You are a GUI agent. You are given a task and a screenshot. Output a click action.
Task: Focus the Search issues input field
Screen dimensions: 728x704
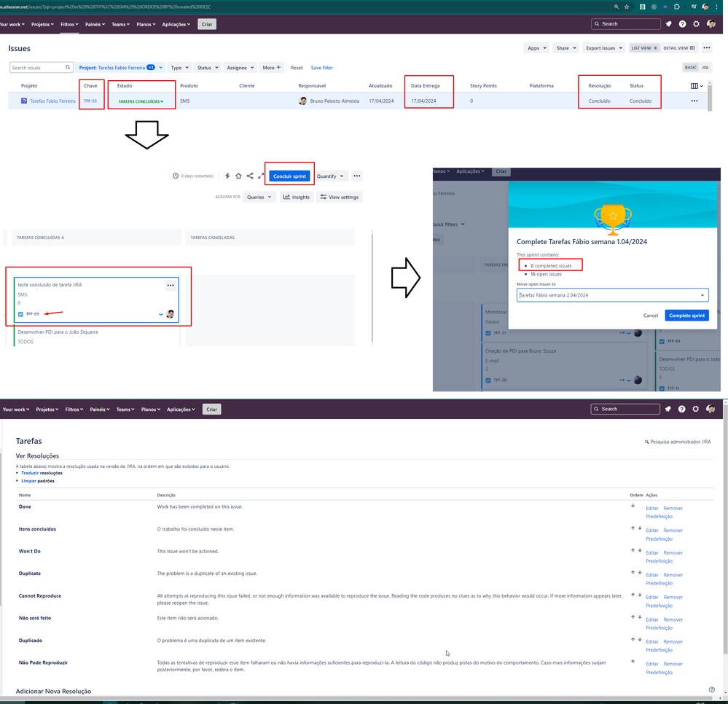[41, 67]
